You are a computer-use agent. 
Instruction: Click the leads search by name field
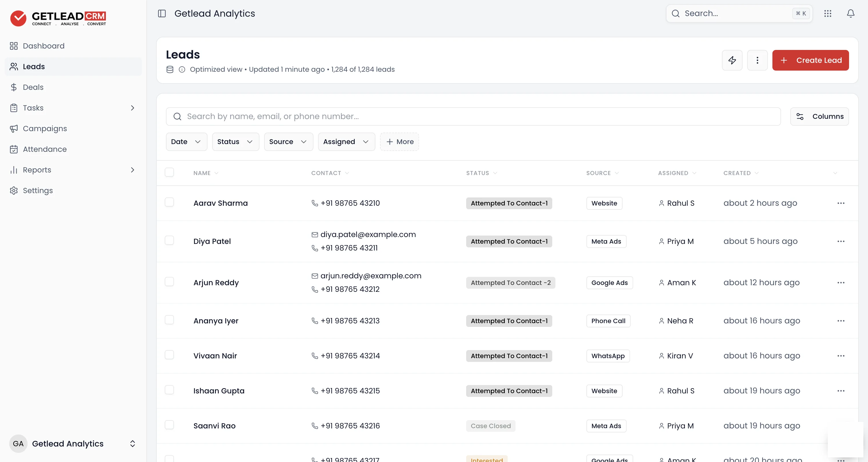pyautogui.click(x=473, y=117)
